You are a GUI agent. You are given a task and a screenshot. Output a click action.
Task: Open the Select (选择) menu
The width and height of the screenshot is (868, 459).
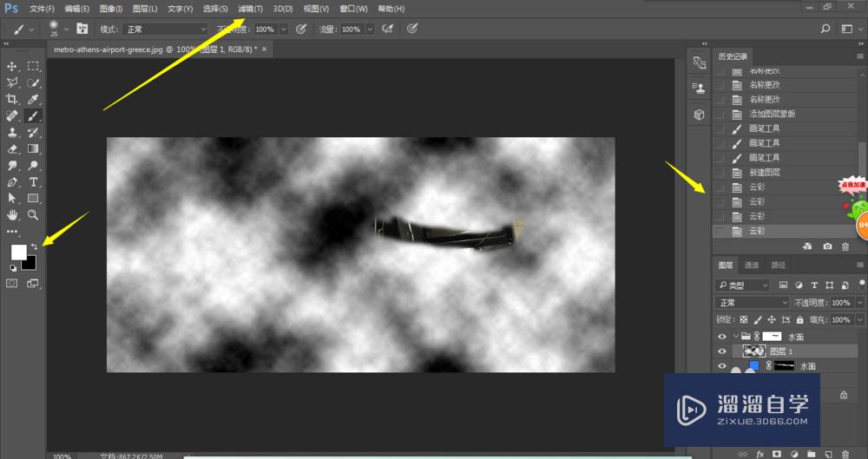tap(215, 9)
